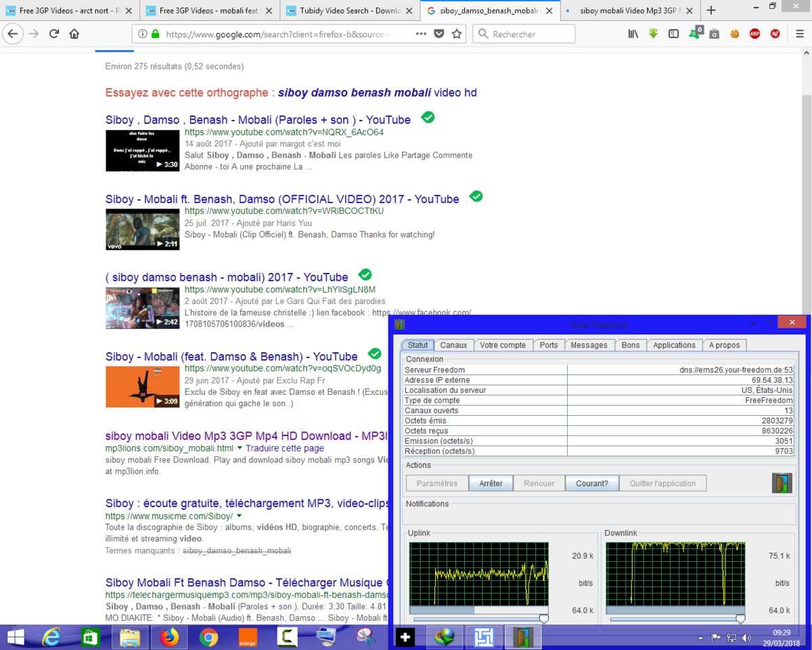Adjust the Uplink graph slider
This screenshot has height=650, width=812.
coord(543,619)
